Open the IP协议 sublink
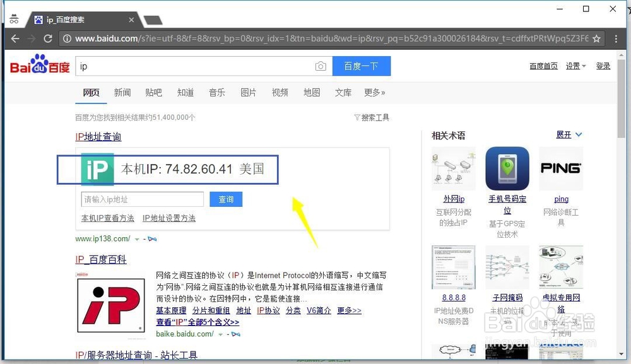This screenshot has height=364, width=631. [x=268, y=310]
